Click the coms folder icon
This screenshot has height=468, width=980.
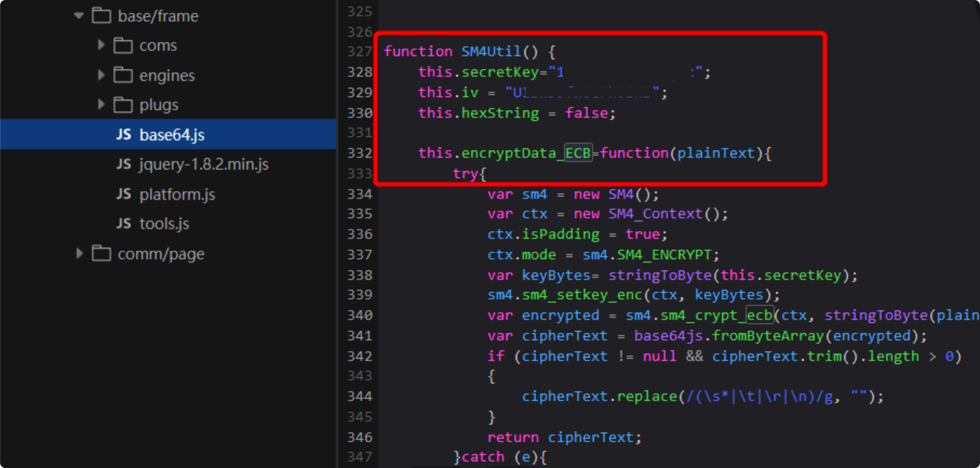[123, 45]
